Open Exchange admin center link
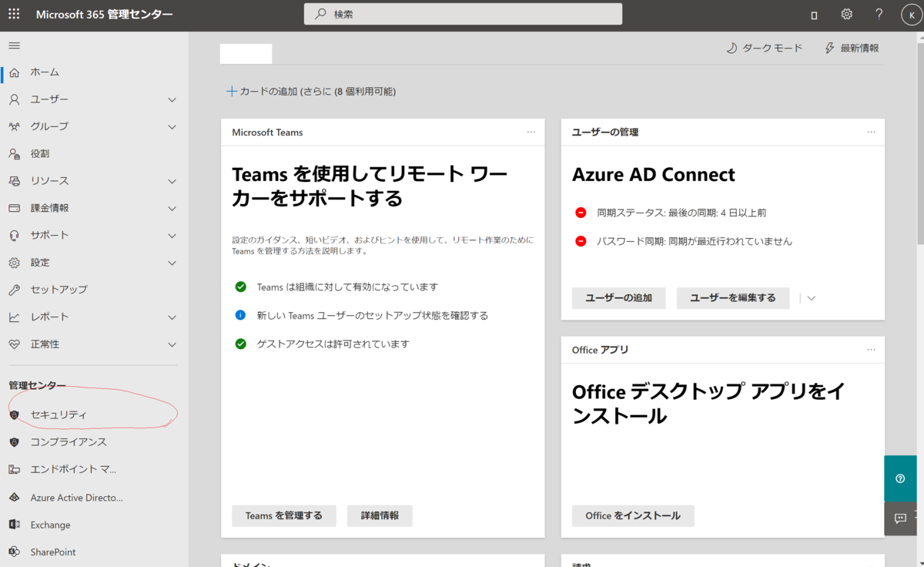 [50, 525]
